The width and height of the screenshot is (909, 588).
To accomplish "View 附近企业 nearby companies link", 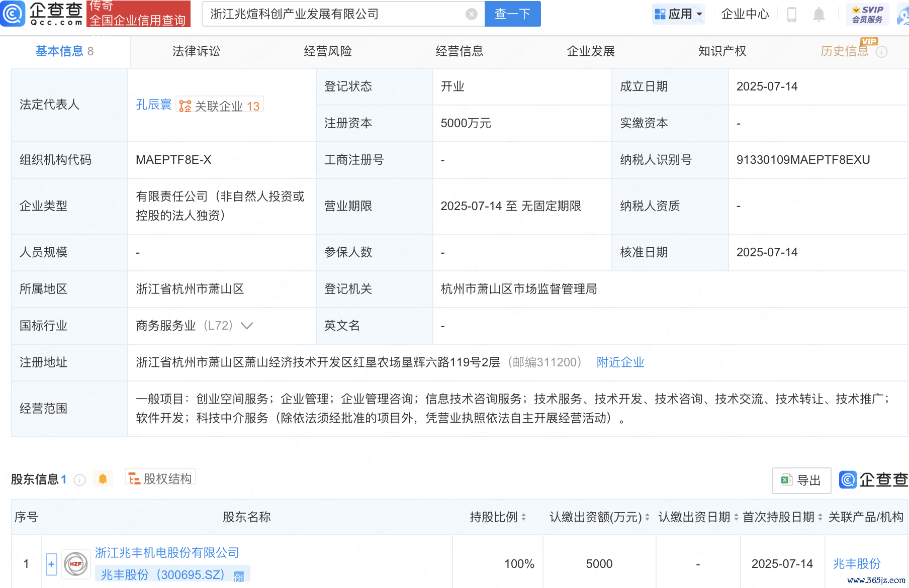I will (x=620, y=362).
